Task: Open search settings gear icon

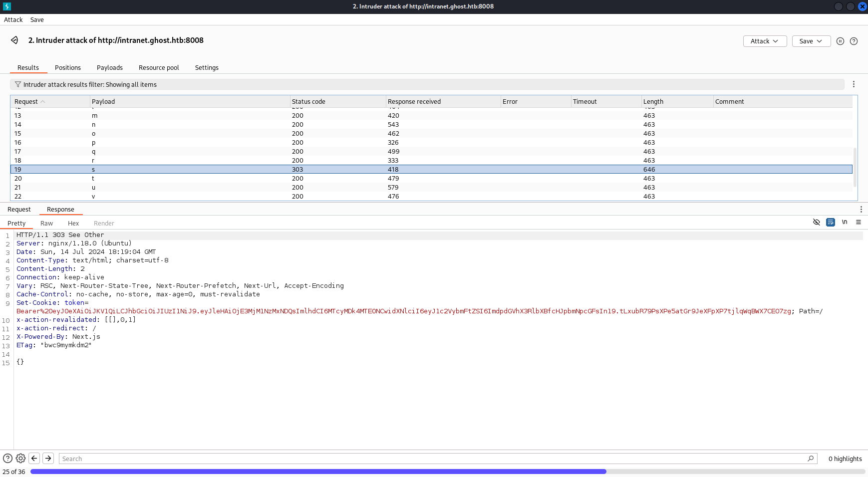Action: tap(20, 458)
